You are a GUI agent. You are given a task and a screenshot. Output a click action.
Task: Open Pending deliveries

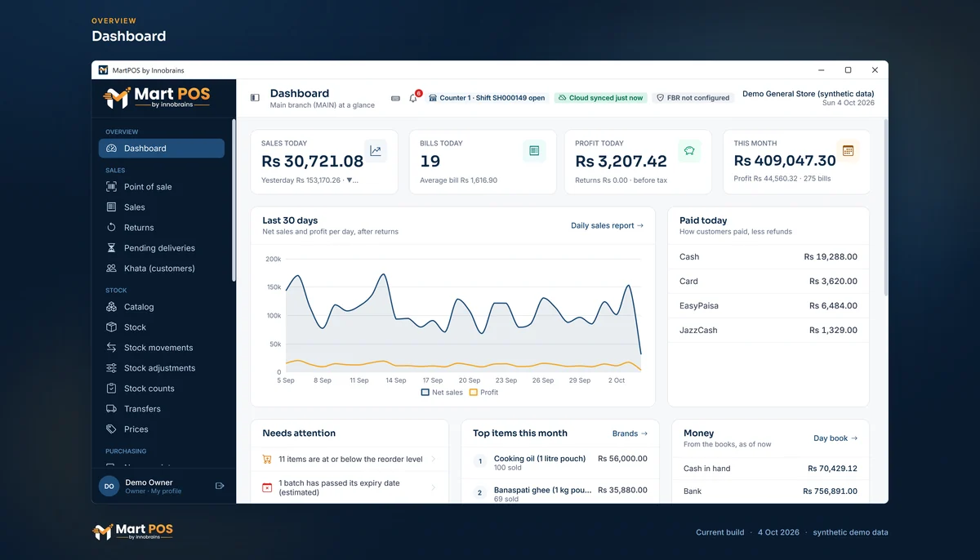click(x=162, y=248)
